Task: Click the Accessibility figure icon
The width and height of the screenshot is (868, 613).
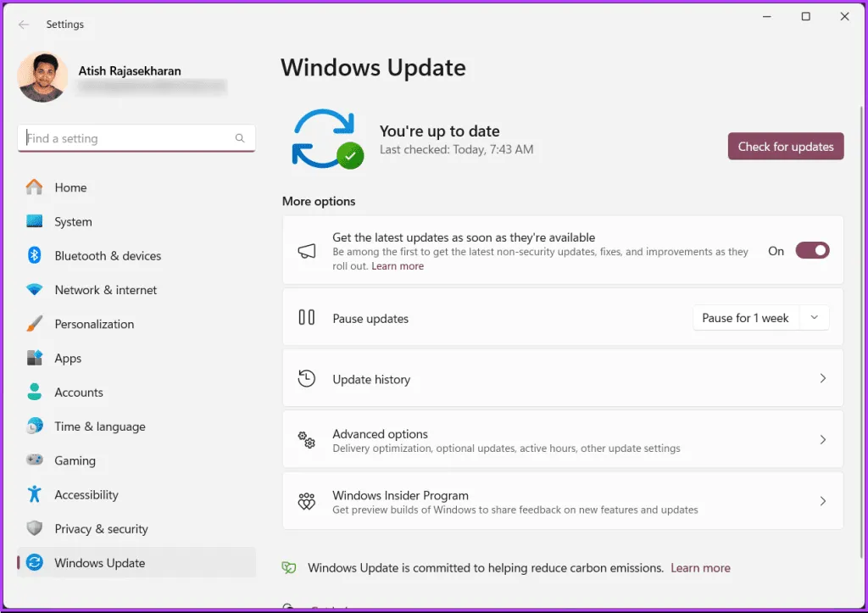Action: click(x=35, y=494)
